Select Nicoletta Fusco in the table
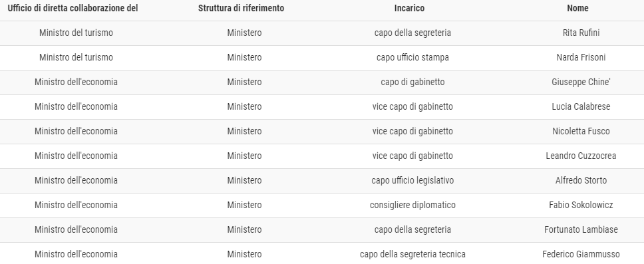The image size is (644, 264). 581,132
